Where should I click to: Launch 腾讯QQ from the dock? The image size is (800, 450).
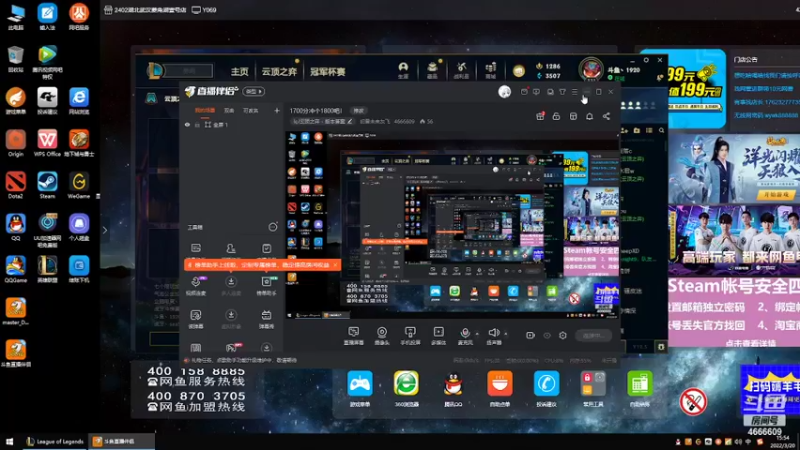(453, 389)
